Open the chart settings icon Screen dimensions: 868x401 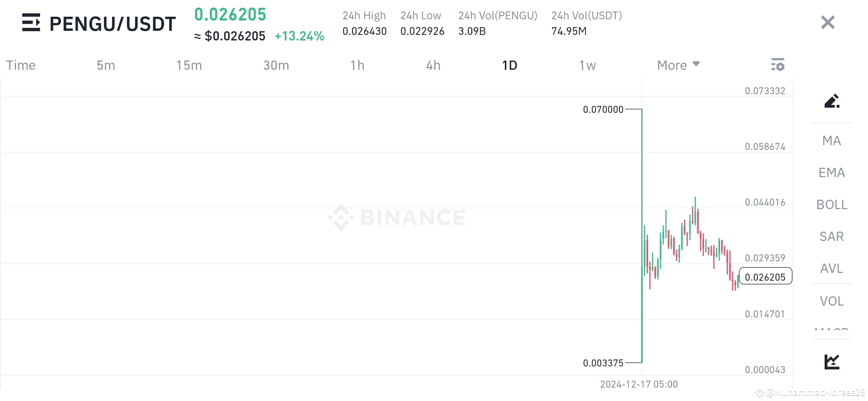(x=778, y=65)
